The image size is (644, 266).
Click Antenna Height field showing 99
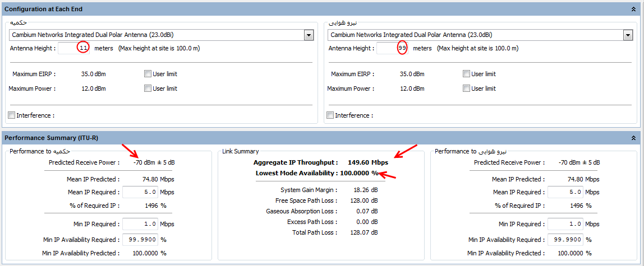[393, 48]
